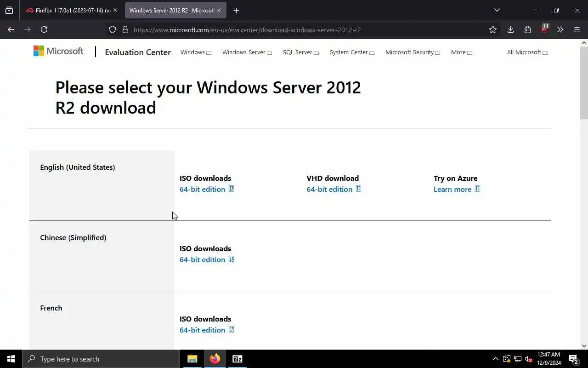Open the network tray icon
This screenshot has width=588, height=368.
point(518,359)
